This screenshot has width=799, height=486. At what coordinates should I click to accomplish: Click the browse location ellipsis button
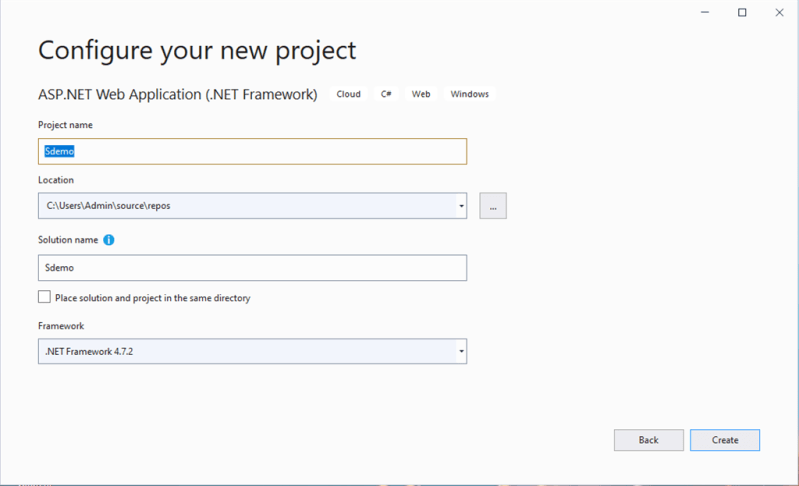[x=493, y=206]
